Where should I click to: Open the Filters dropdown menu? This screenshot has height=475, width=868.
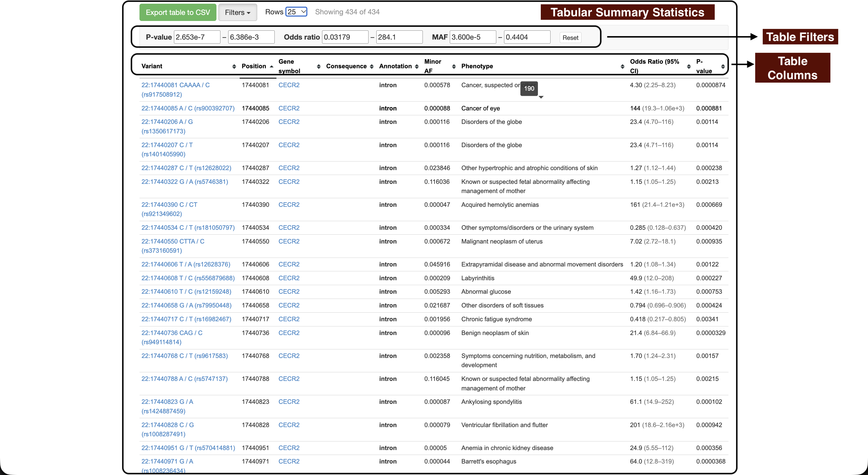point(238,12)
